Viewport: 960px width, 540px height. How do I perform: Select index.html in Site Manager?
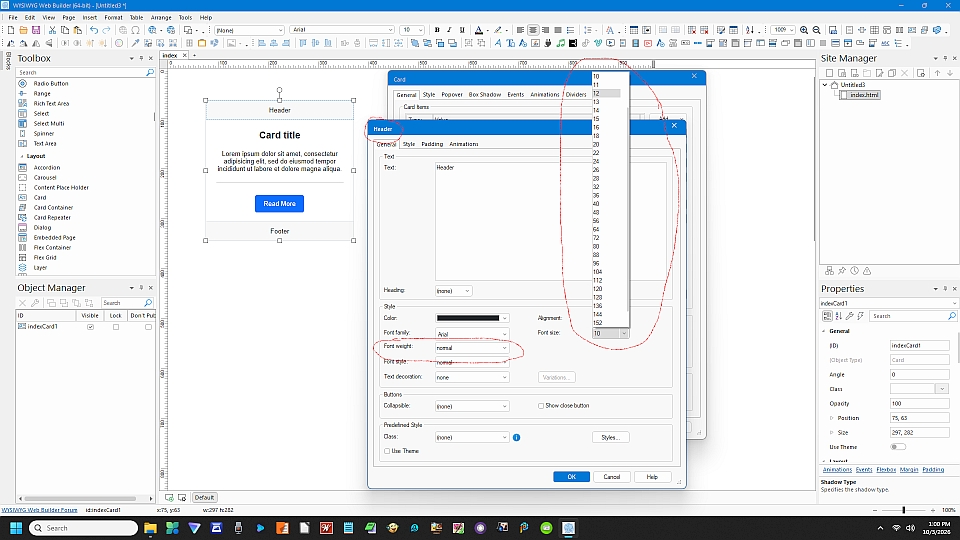pyautogui.click(x=864, y=95)
